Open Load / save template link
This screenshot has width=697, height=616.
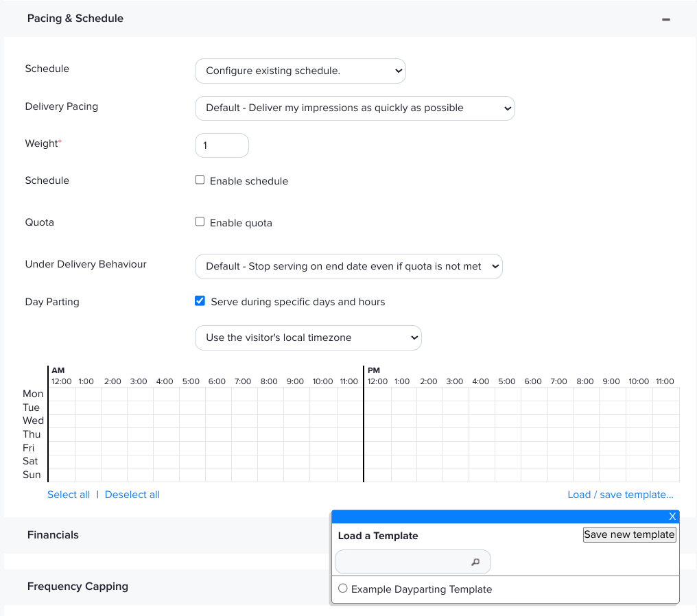[x=620, y=495]
